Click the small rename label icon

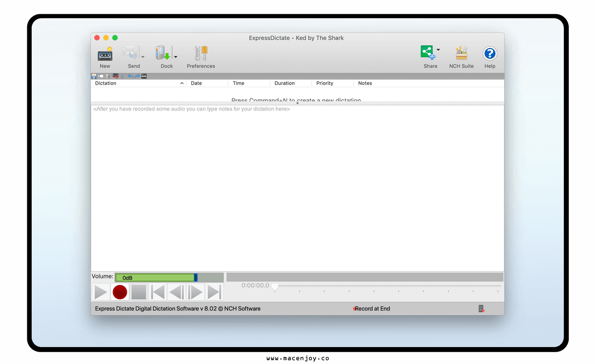101,76
